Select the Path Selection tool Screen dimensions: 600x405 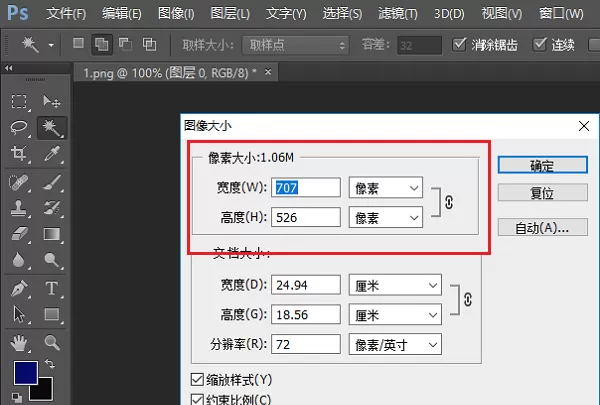(19, 314)
